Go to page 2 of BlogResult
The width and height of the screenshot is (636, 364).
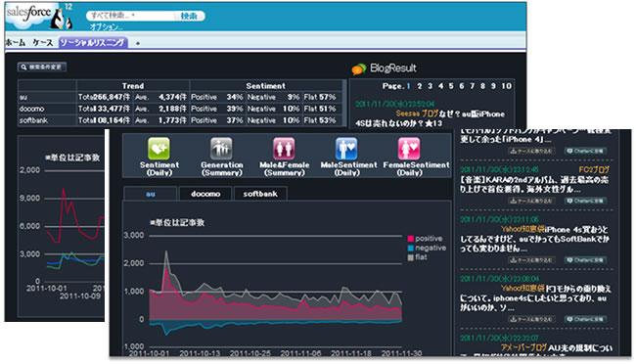click(x=420, y=86)
